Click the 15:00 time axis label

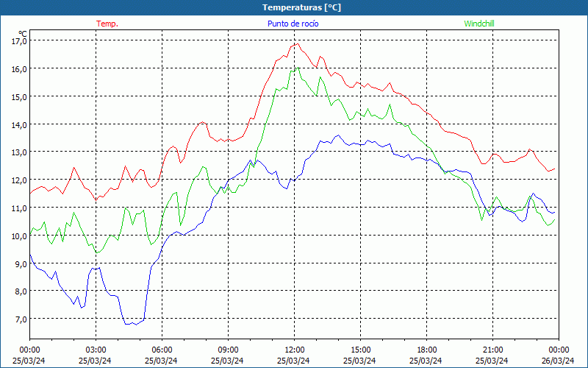click(x=360, y=350)
